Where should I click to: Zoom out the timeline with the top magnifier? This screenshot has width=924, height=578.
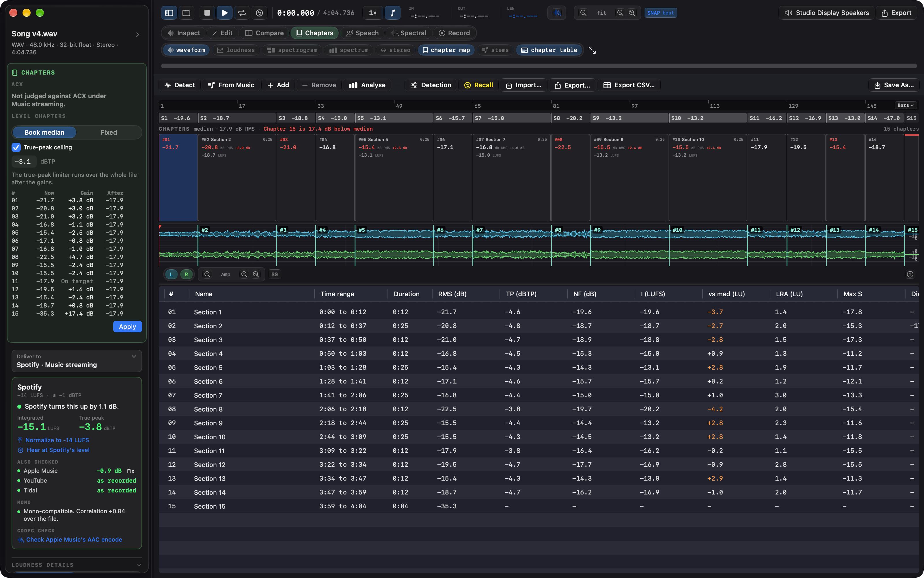583,13
